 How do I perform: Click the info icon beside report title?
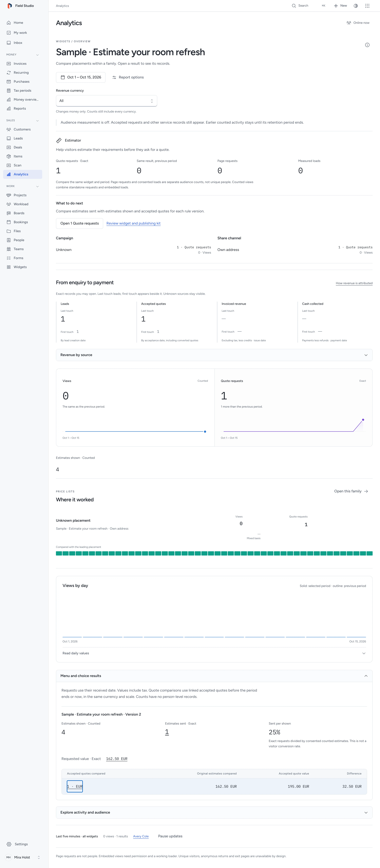pos(367,45)
